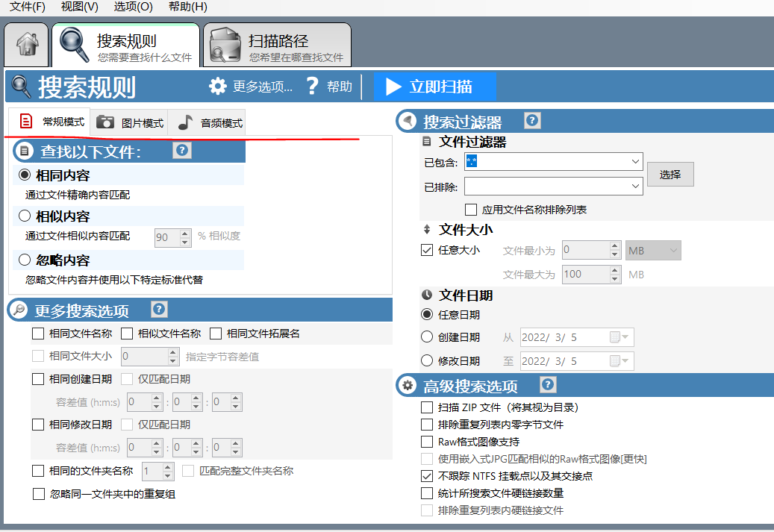This screenshot has width=774, height=532.
Task: Click the 搜索过滤器 help icon
Action: [531, 120]
